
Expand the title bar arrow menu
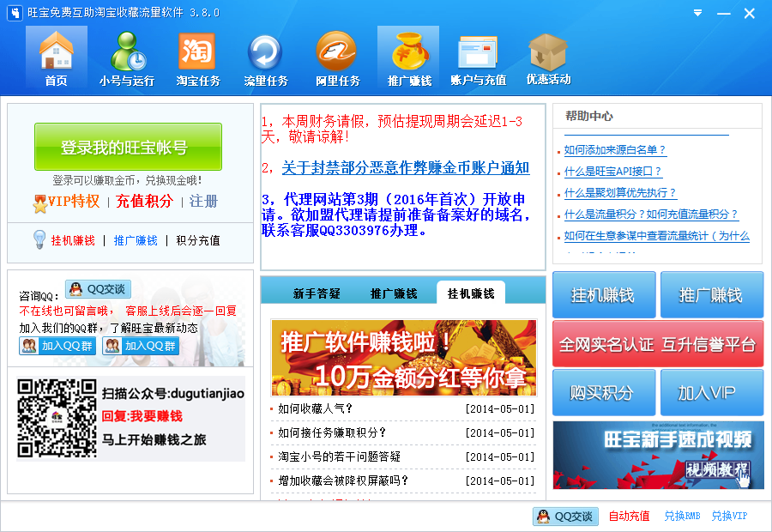(697, 13)
